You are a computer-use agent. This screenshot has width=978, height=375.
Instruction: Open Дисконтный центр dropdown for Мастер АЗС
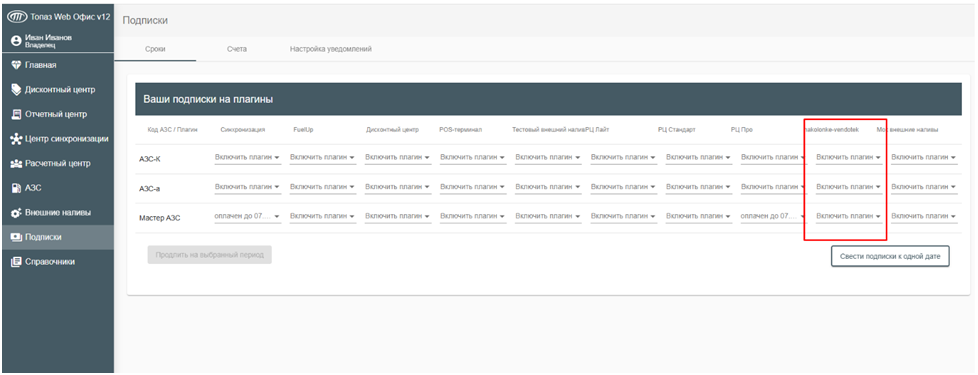tap(398, 216)
